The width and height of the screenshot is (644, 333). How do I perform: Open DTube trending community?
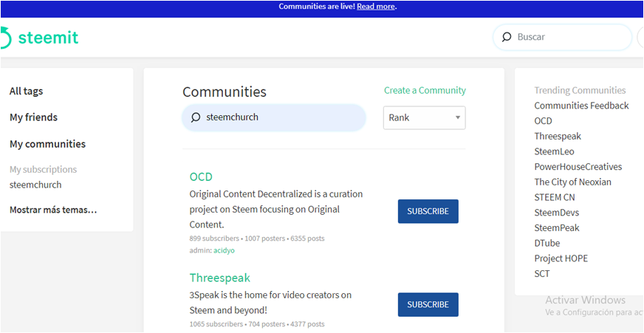click(x=547, y=243)
